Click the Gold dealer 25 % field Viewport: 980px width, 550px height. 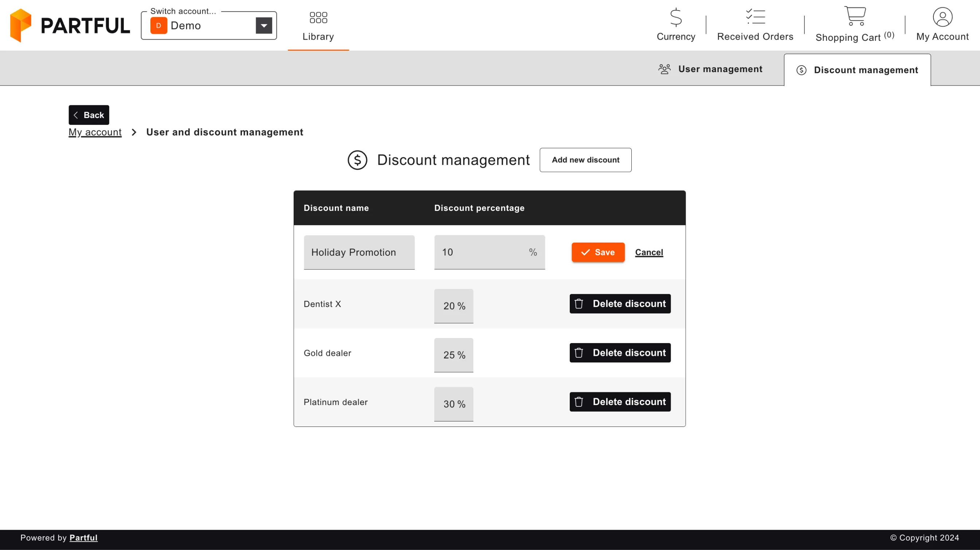454,355
